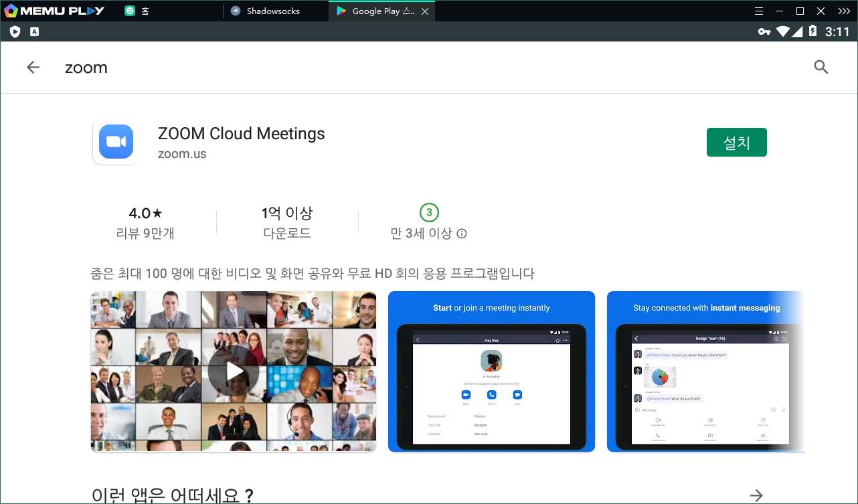Image resolution: width=858 pixels, height=504 pixels.
Task: Click the 리뷰 9만개 review count
Action: pyautogui.click(x=145, y=234)
